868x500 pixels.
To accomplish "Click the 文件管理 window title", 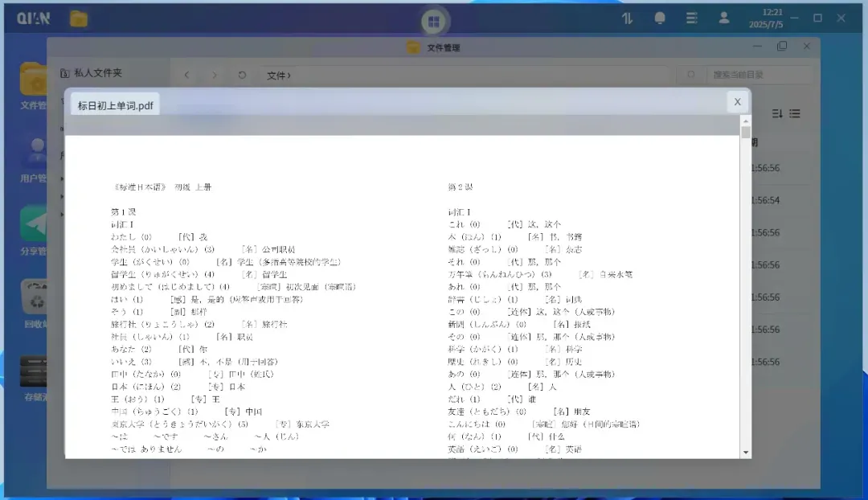I will (x=444, y=48).
